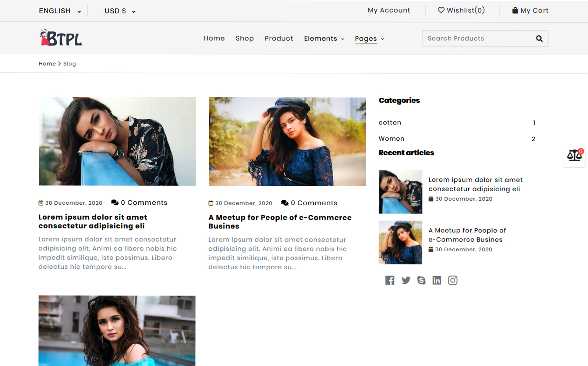Click count 2 beside Women
This screenshot has width=588, height=366.
533,139
